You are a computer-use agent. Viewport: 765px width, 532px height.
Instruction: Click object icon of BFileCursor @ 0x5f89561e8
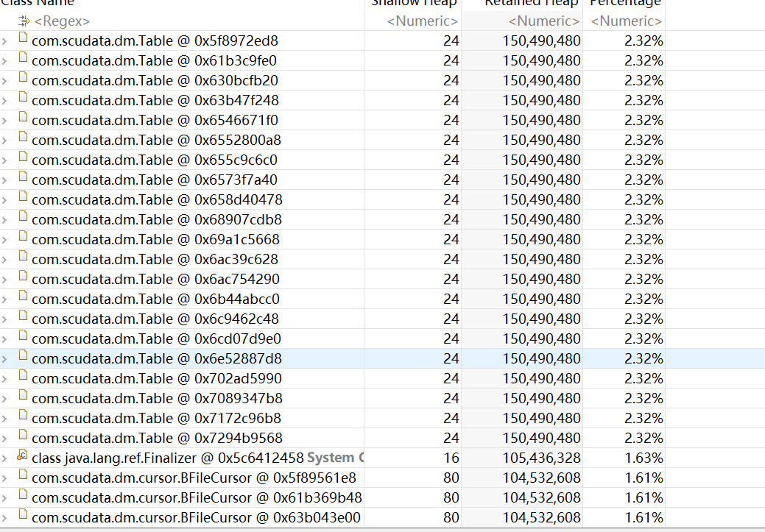[23, 475]
